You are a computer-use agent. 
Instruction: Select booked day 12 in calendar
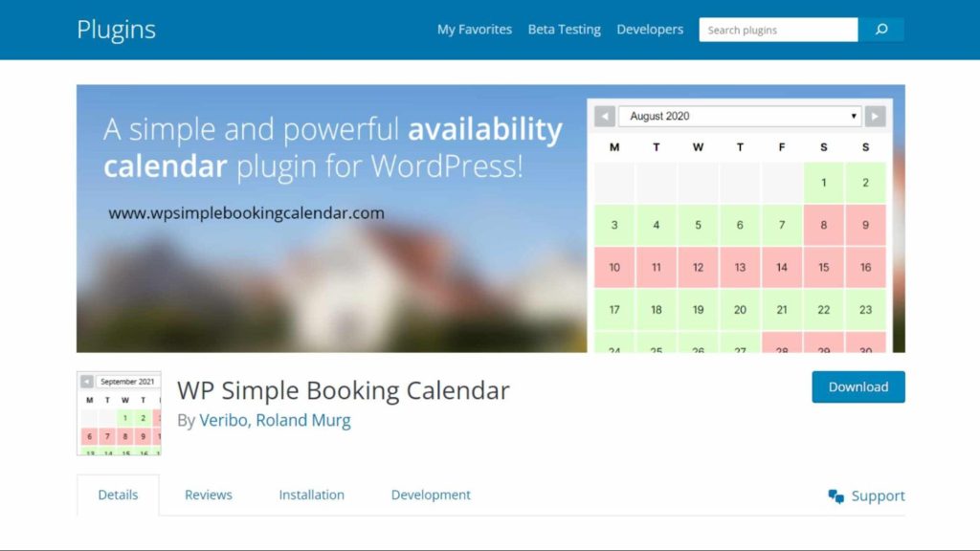(698, 268)
